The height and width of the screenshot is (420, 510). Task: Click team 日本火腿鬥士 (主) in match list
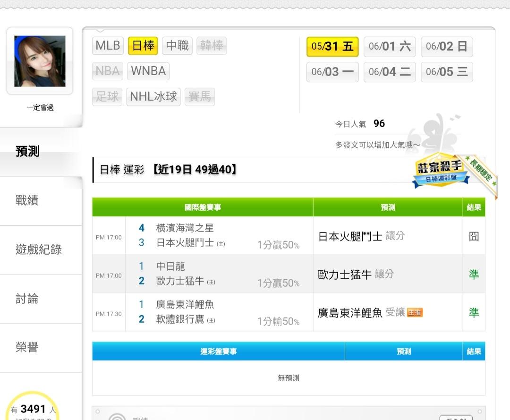(191, 243)
